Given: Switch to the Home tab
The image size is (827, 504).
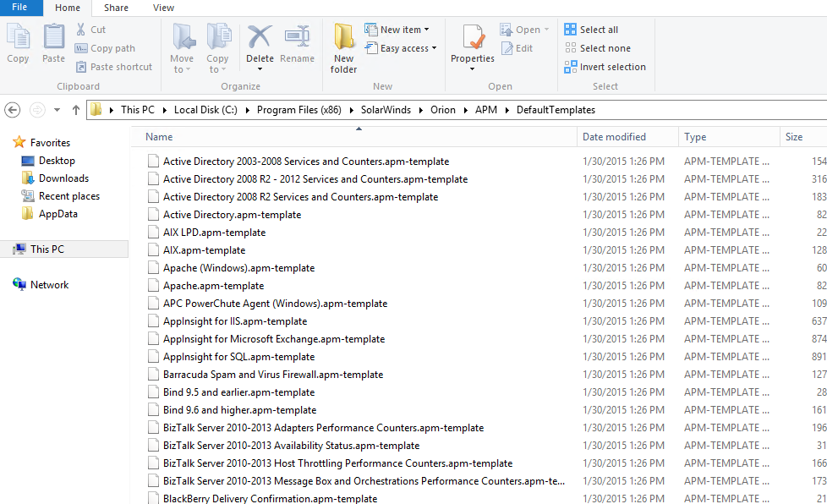Looking at the screenshot, I should (68, 8).
